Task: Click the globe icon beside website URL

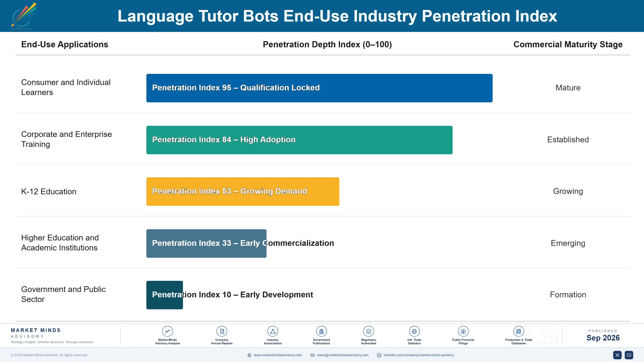Action: click(x=249, y=355)
